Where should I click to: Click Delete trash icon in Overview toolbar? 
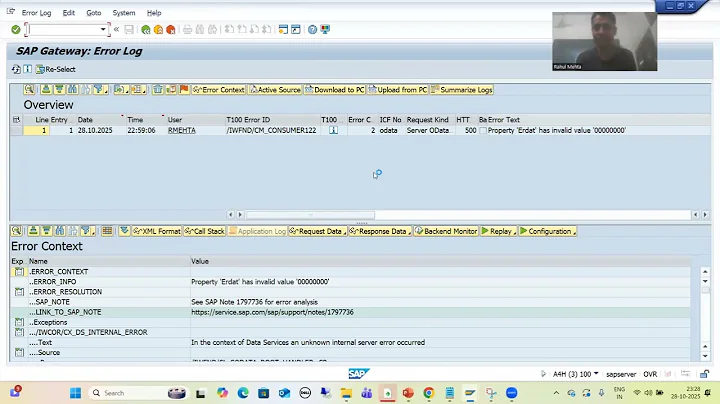[x=158, y=90]
